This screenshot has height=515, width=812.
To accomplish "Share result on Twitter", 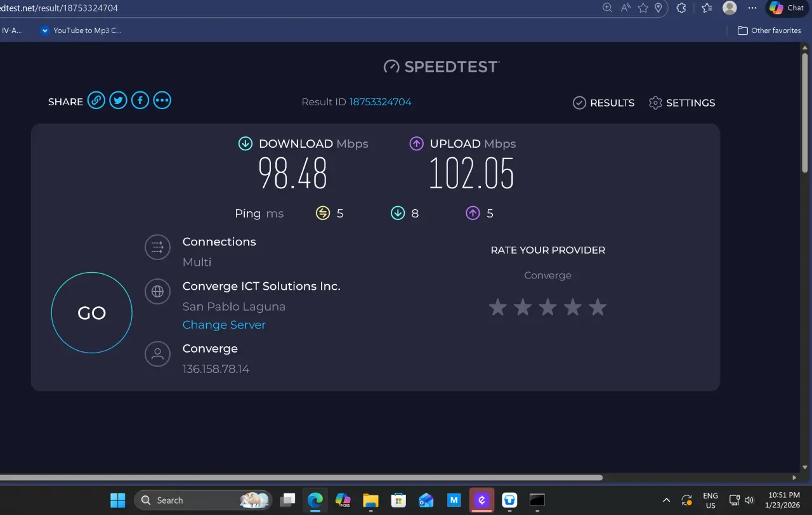I will 118,100.
